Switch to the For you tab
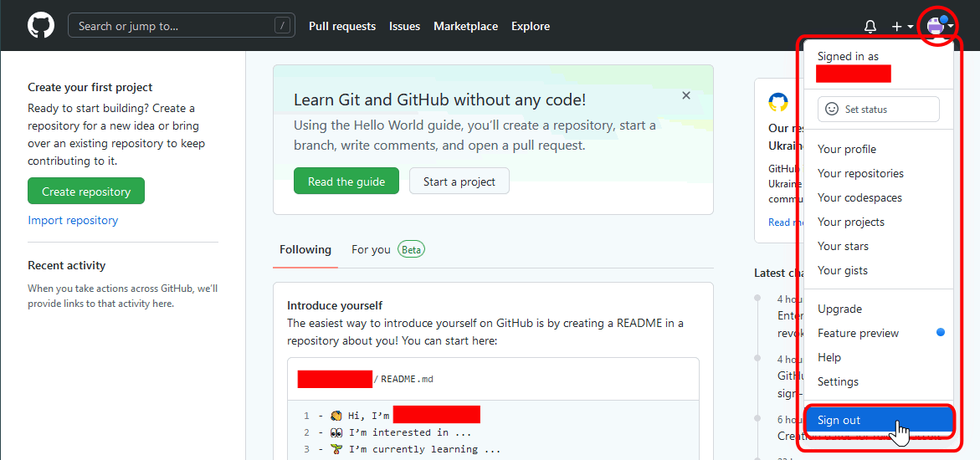The width and height of the screenshot is (980, 460). coord(371,249)
